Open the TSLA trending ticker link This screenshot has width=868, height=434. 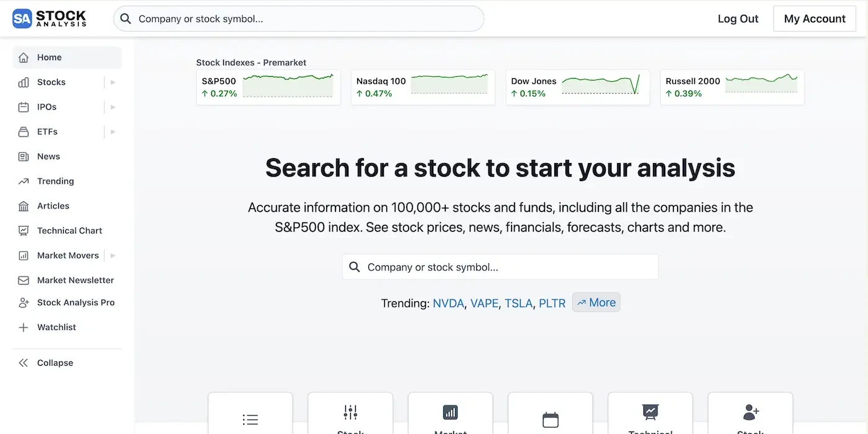(518, 303)
